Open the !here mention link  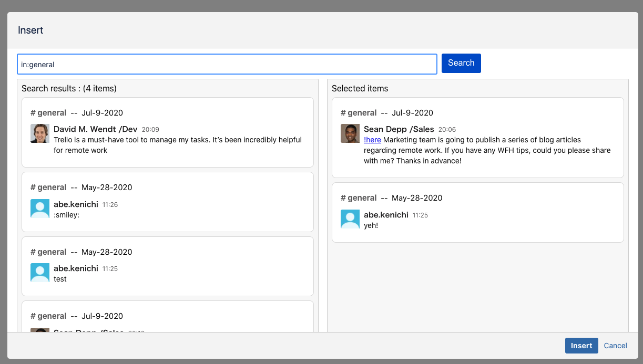tap(372, 140)
